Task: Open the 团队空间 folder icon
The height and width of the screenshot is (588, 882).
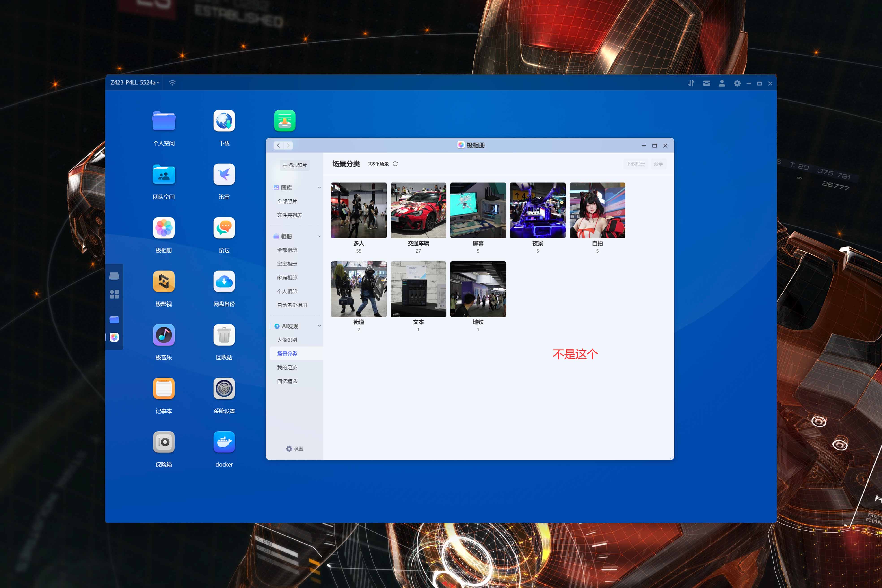Action: (164, 174)
